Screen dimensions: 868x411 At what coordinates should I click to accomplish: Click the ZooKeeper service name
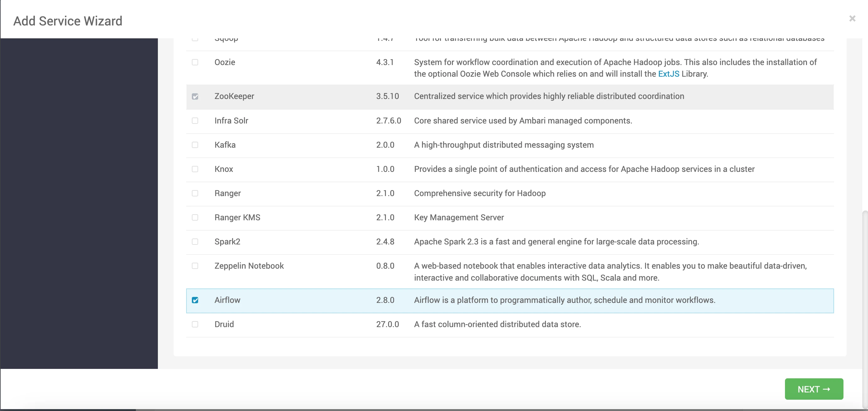(234, 96)
